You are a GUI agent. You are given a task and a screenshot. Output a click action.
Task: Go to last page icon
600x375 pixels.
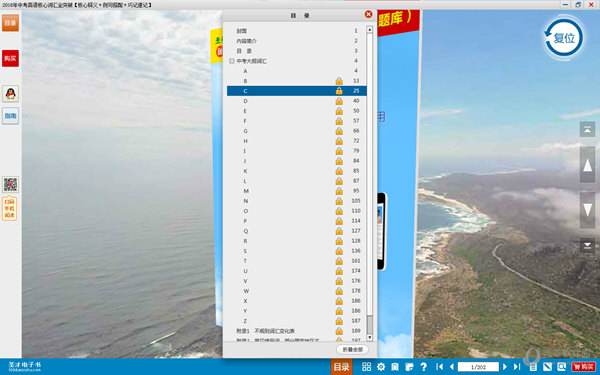click(x=517, y=367)
